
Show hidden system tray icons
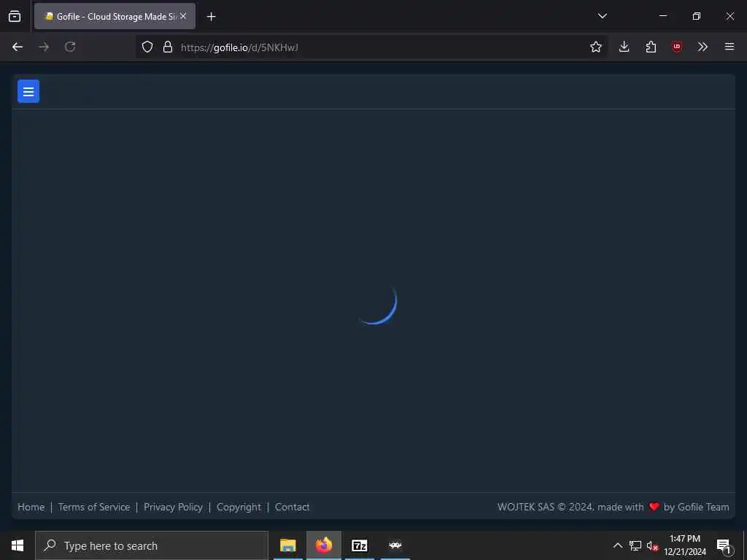617,545
